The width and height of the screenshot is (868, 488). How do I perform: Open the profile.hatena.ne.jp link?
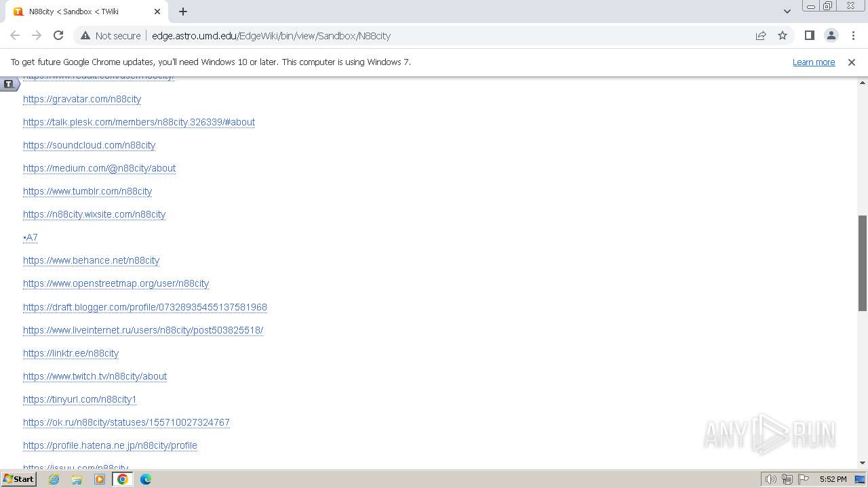pyautogui.click(x=110, y=445)
